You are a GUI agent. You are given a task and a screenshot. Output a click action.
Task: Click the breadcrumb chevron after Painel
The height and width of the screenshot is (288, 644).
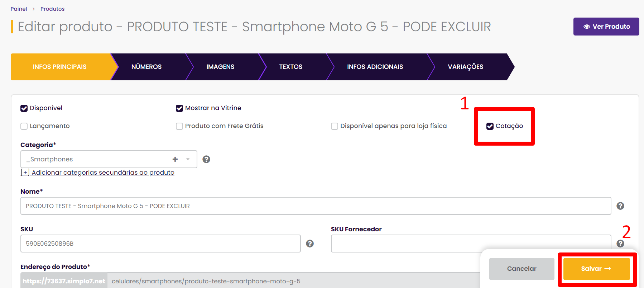34,9
